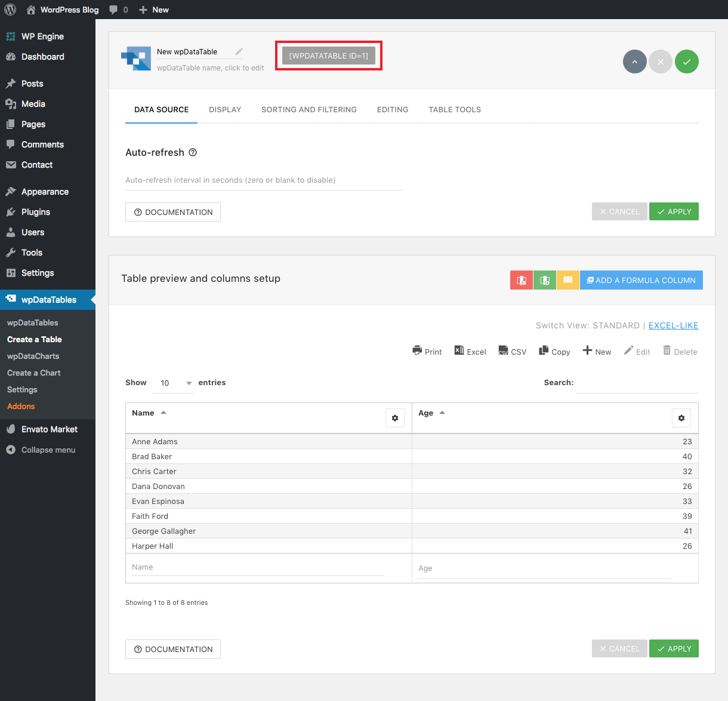Click the table Search input field
This screenshot has height=701, width=728.
click(x=637, y=383)
